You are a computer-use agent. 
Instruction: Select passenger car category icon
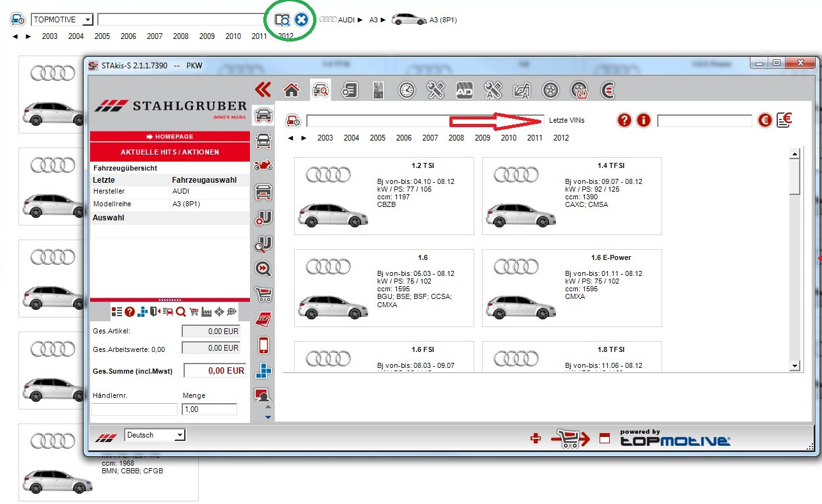point(263,116)
